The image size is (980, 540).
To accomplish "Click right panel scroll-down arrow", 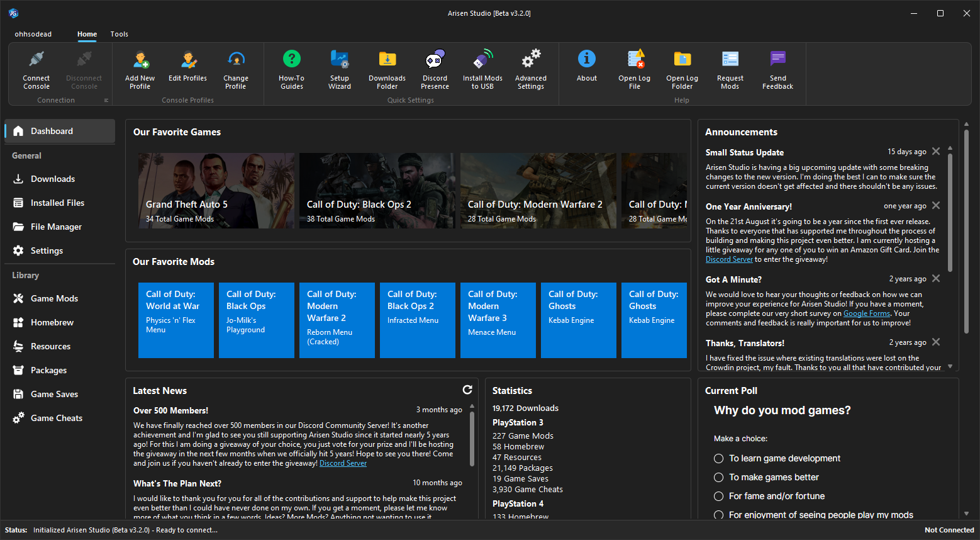I will click(966, 514).
